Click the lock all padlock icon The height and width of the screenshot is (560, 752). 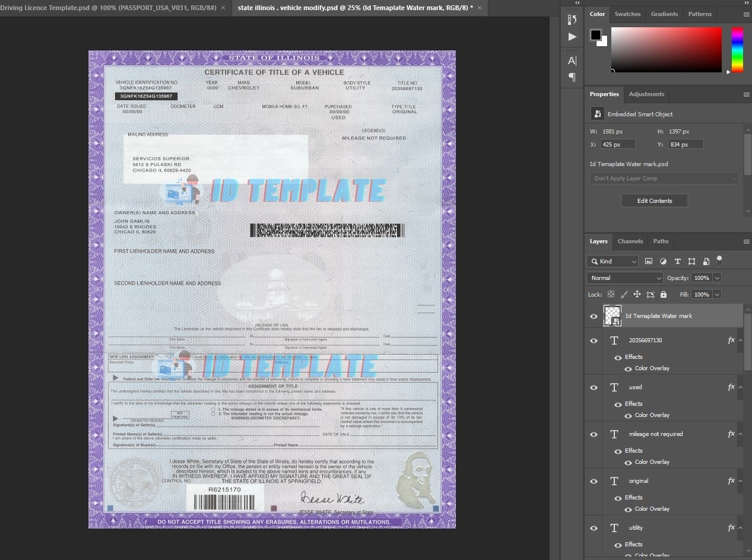pyautogui.click(x=664, y=294)
